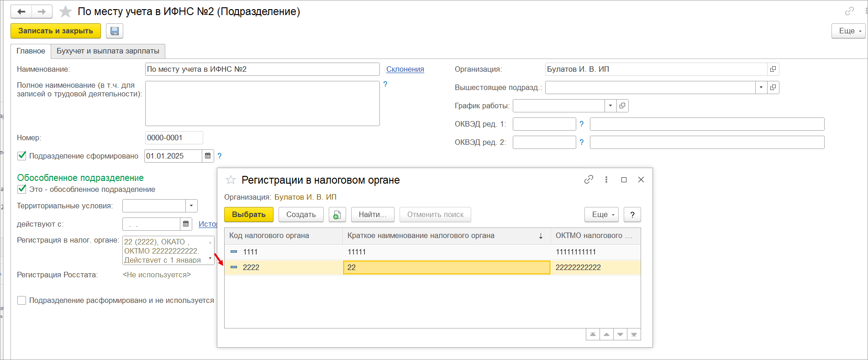This screenshot has height=360, width=868.
Task: Open the Склонения link
Action: (405, 69)
